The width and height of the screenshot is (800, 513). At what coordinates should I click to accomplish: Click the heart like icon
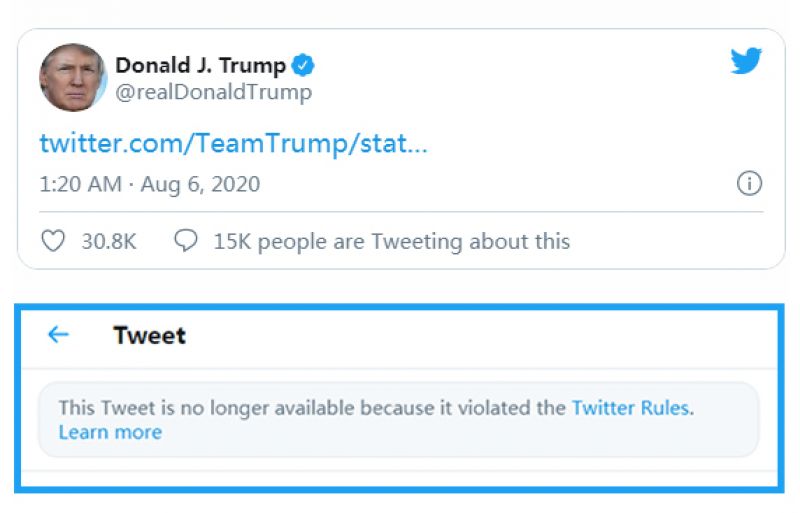53,241
